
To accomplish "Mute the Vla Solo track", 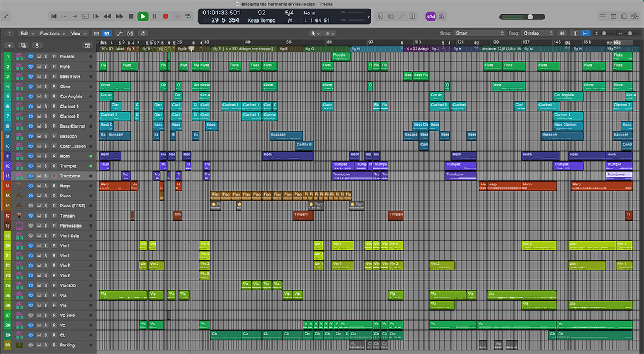I will click(x=38, y=285).
